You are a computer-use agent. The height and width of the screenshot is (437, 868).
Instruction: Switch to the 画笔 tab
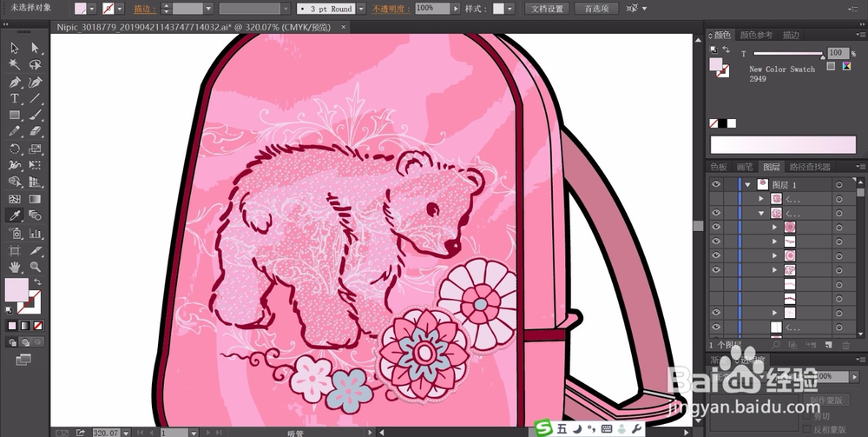click(745, 167)
